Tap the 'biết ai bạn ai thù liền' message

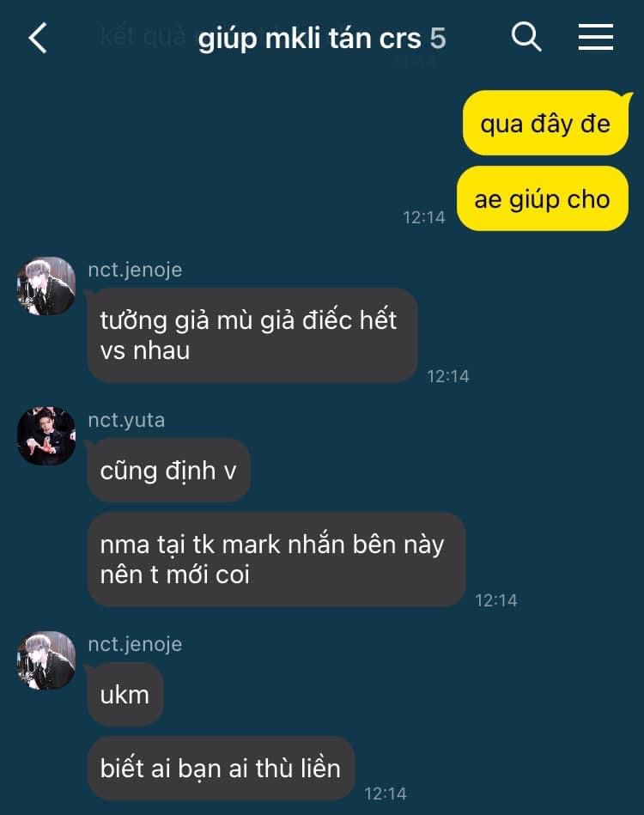(x=222, y=769)
